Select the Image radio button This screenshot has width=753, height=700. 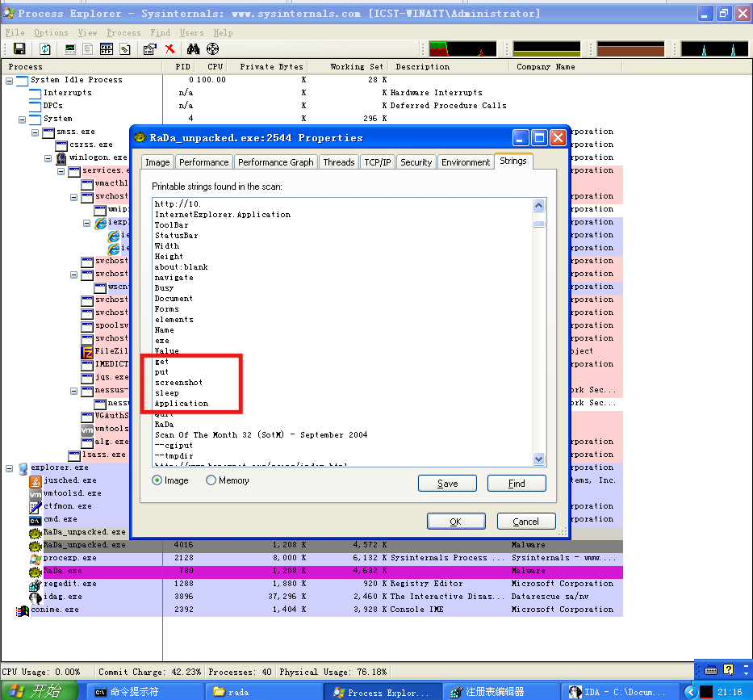coord(157,480)
